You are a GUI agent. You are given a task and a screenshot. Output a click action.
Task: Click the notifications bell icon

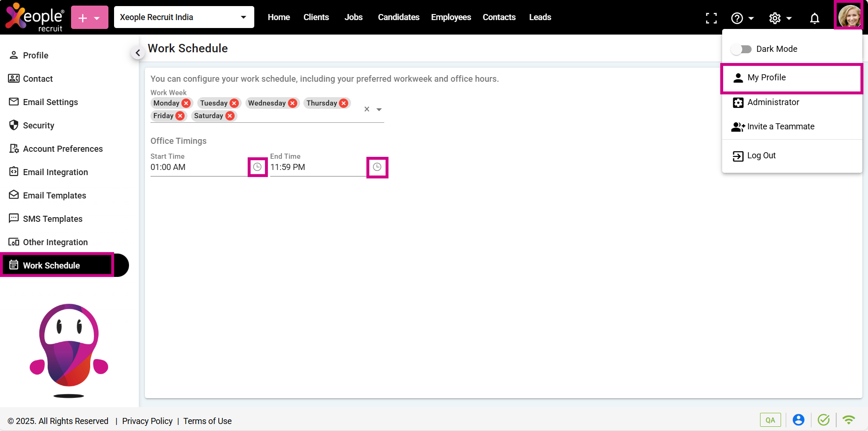click(x=814, y=18)
